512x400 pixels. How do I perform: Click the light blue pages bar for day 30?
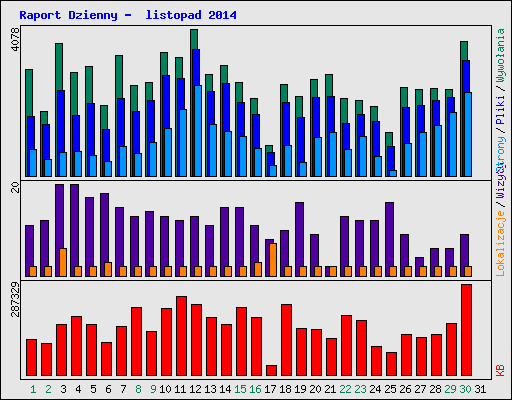pyautogui.click(x=468, y=134)
